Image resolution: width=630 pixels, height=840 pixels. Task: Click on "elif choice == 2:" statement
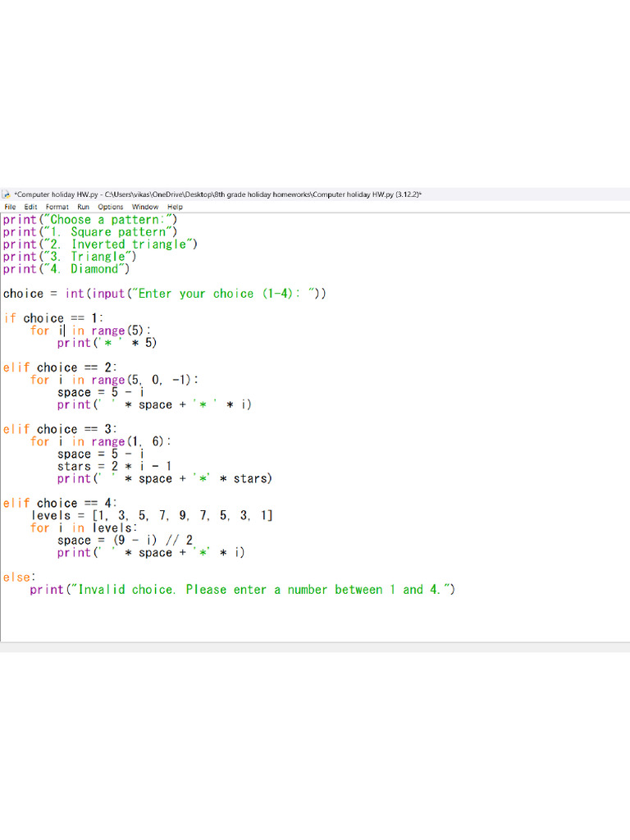pyautogui.click(x=63, y=367)
